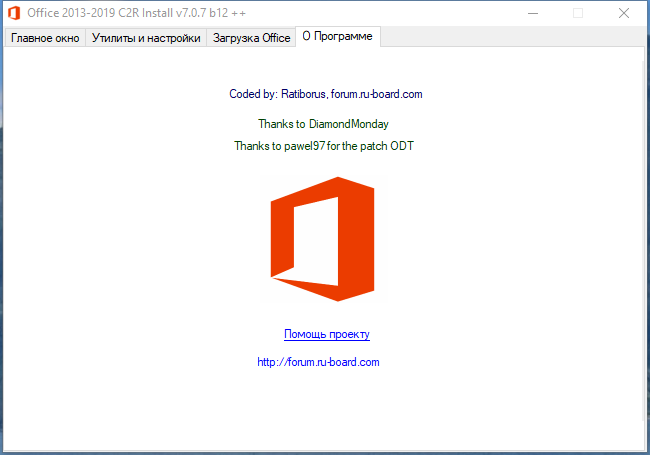Minimize the Office C2R Install window
Image resolution: width=650 pixels, height=455 pixels.
pyautogui.click(x=533, y=13)
